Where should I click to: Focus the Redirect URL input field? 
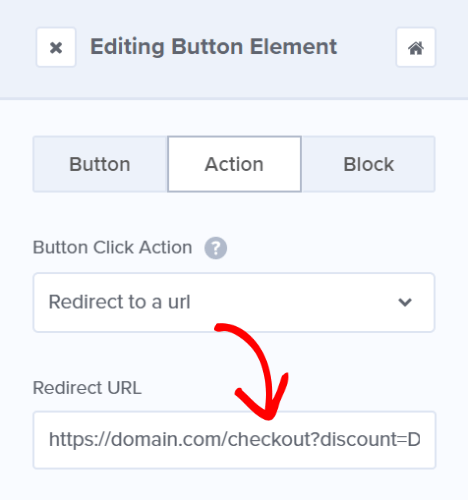point(234,440)
